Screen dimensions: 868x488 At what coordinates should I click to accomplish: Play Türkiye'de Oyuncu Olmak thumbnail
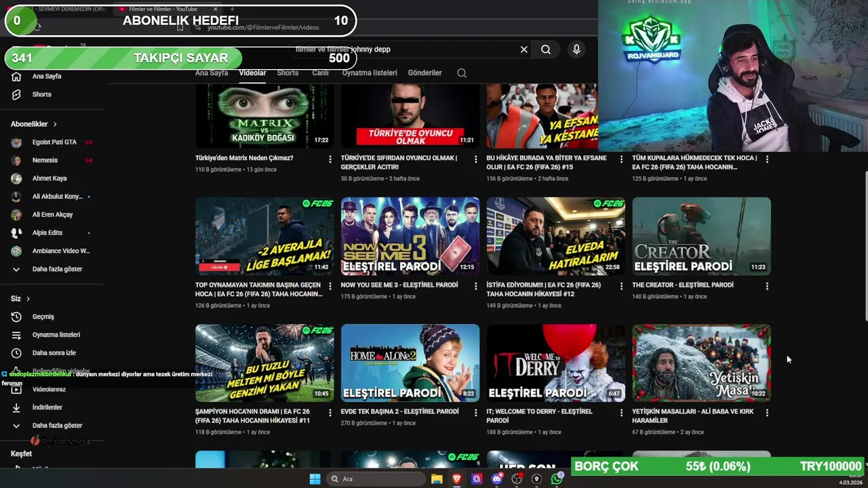point(410,115)
